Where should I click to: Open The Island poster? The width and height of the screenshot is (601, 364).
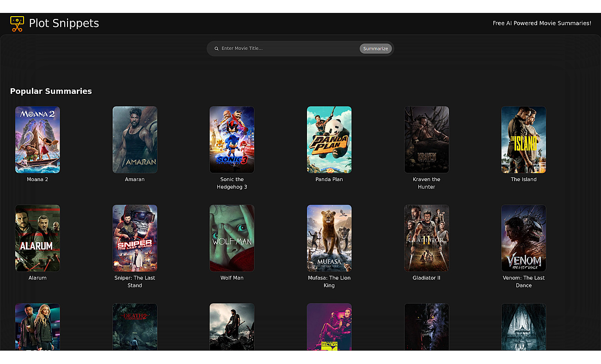tap(524, 140)
